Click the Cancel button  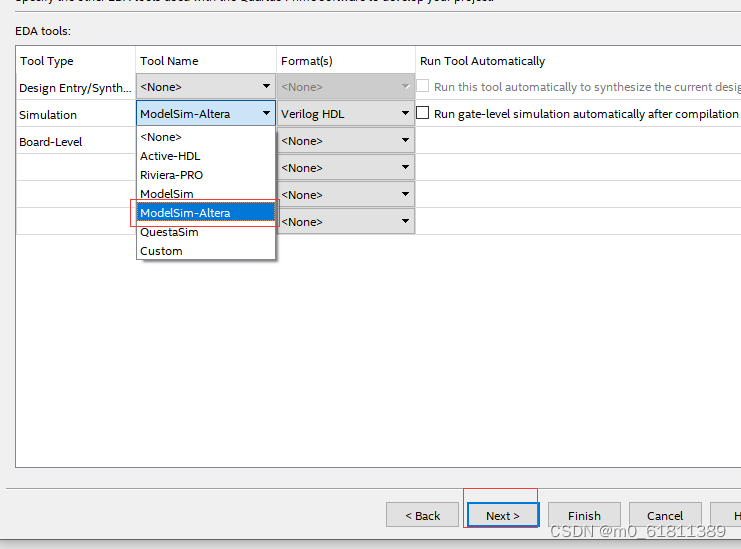point(665,515)
